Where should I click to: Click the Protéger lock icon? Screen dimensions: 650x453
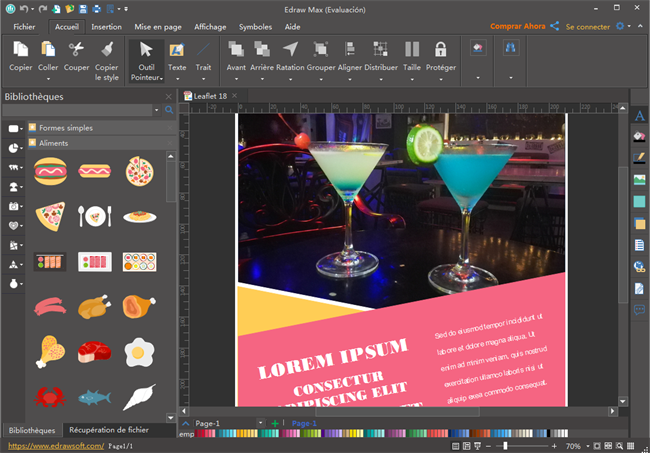[440, 49]
